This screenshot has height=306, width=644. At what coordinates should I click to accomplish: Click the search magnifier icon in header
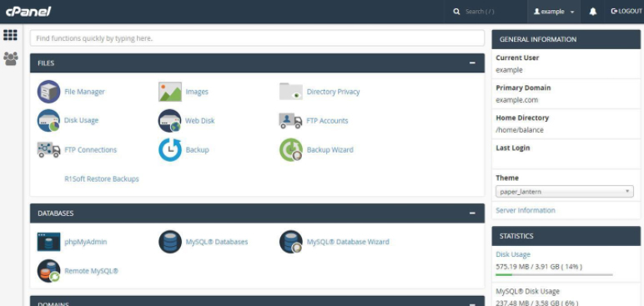(x=456, y=12)
